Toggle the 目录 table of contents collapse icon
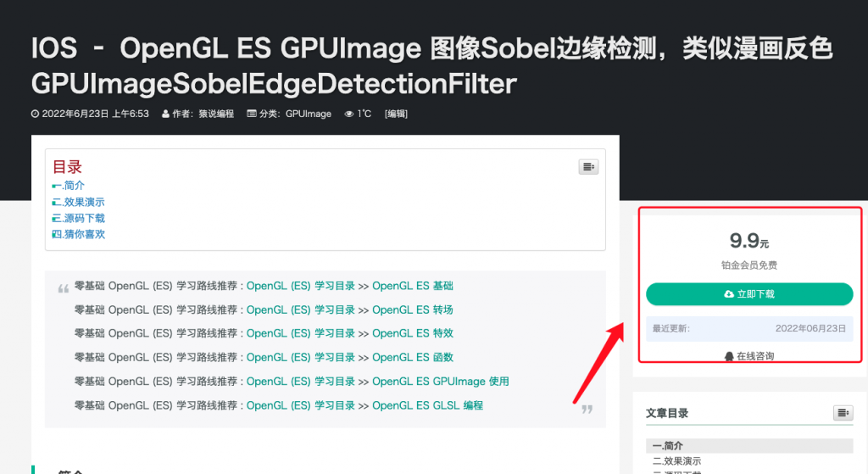The width and height of the screenshot is (868, 474). point(588,167)
